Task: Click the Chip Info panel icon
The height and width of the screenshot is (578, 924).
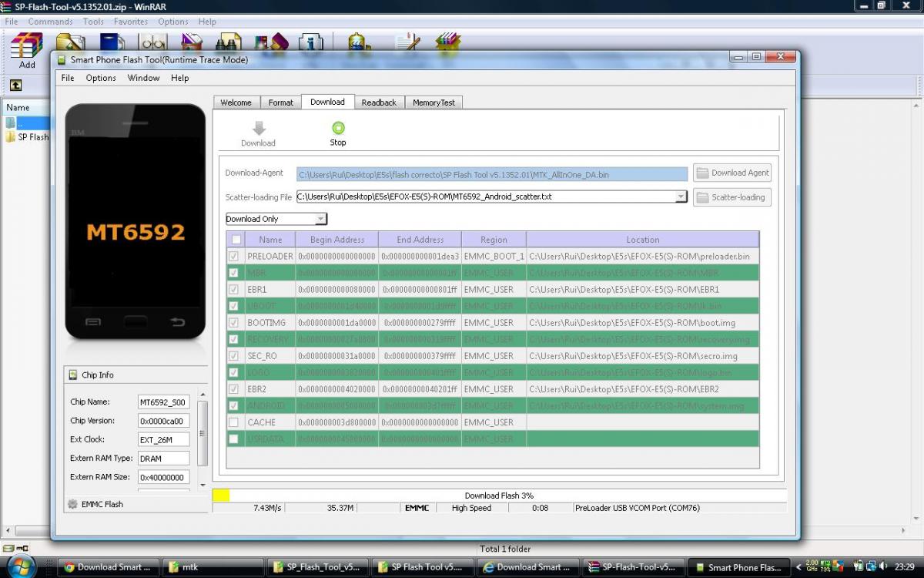Action: 72,375
